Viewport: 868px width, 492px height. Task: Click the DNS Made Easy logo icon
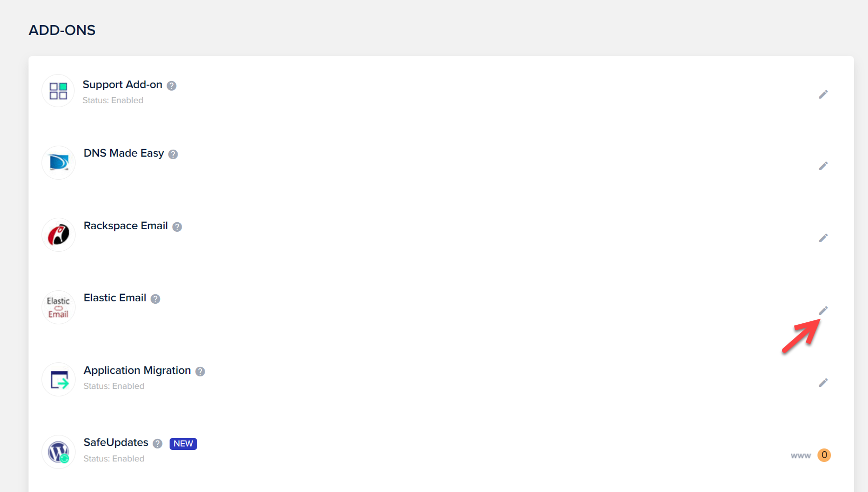(58, 162)
